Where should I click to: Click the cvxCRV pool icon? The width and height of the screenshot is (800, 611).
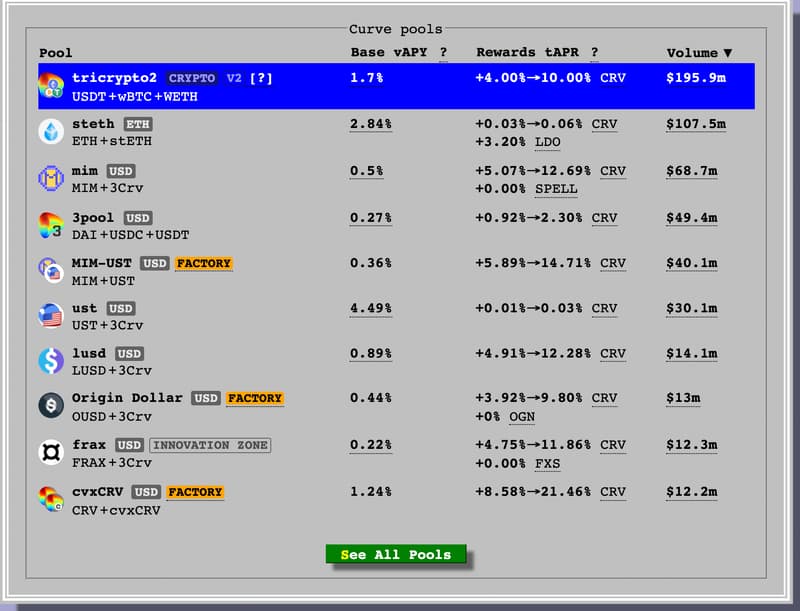(51, 500)
